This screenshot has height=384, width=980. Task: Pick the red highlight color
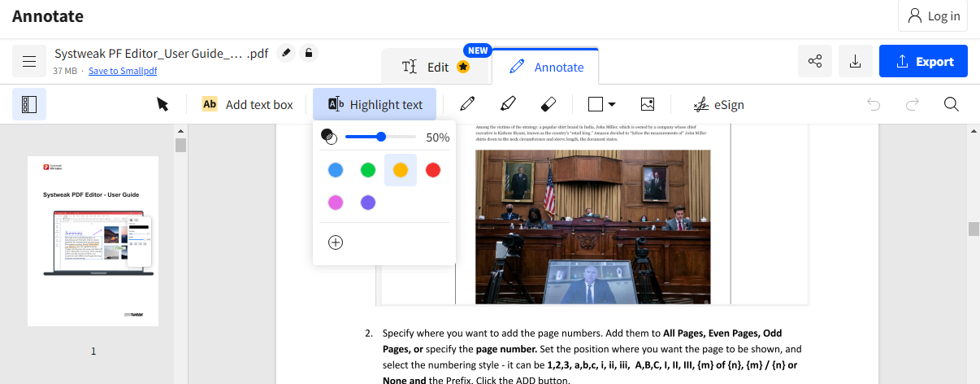click(433, 170)
